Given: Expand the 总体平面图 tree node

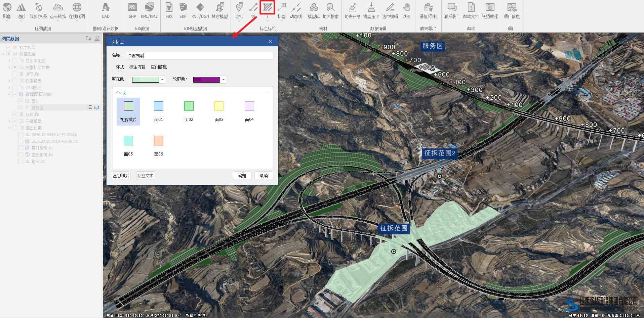Looking at the screenshot, I should (9, 61).
